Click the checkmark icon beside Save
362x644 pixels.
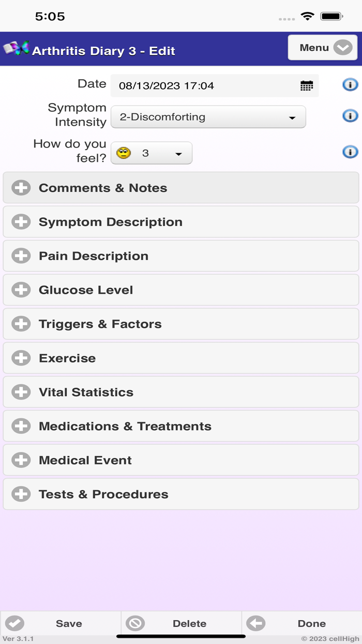click(x=14, y=623)
